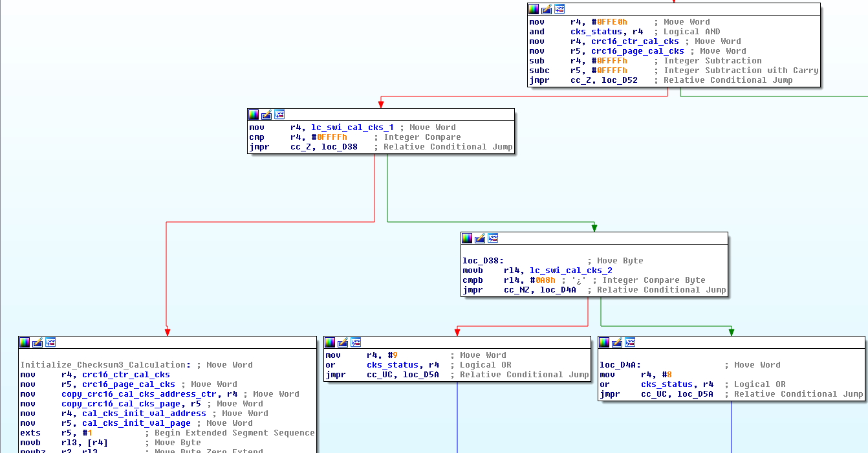This screenshot has height=453, width=868.
Task: Click loc_D5A in the '#9' block
Action: point(421,375)
